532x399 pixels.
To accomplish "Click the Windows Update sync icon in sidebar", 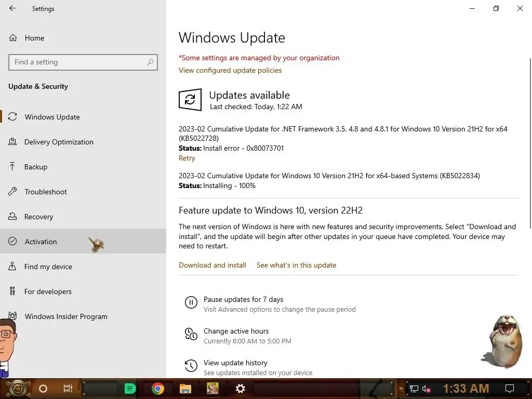I will point(12,117).
